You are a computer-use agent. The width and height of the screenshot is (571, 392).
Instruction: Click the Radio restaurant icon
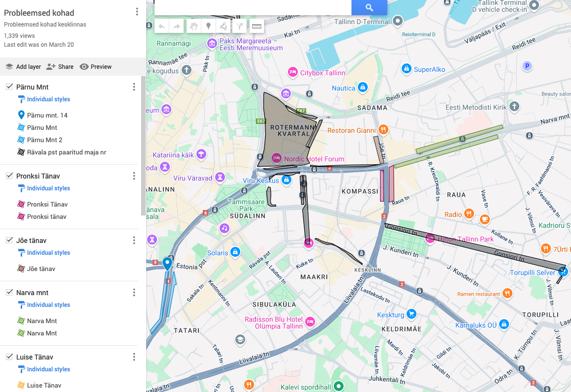coord(469,213)
